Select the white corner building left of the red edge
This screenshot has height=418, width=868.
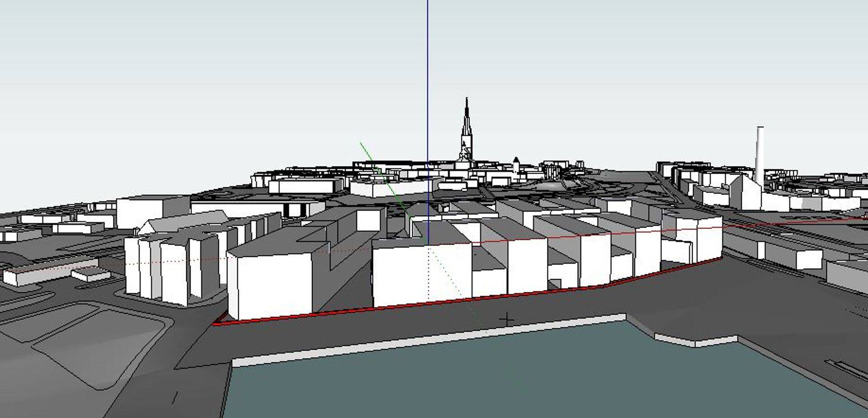(x=270, y=285)
